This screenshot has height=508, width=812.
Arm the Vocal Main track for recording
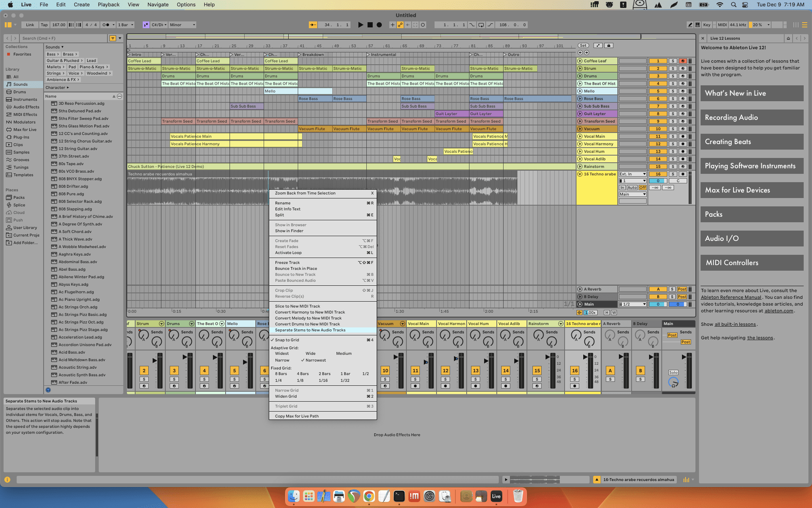[x=683, y=136]
